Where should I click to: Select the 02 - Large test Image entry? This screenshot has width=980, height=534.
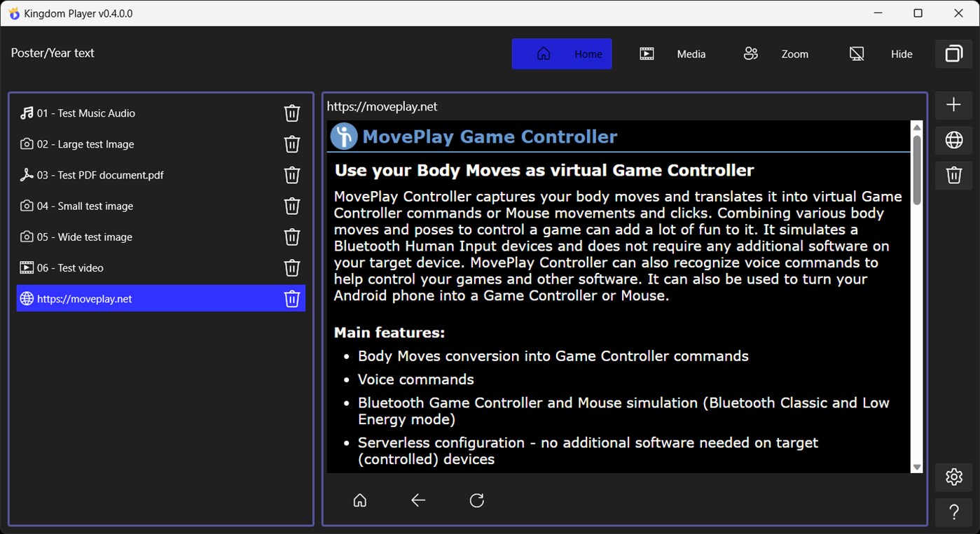click(161, 144)
